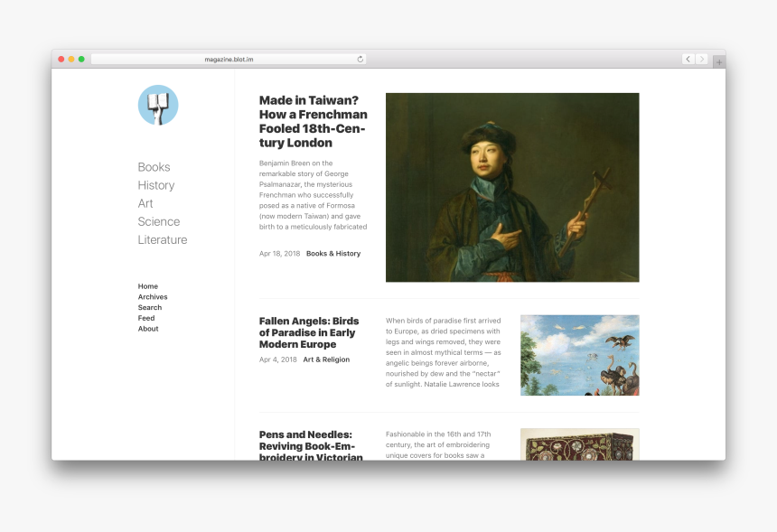Click the Apr 18, 2018 date
This screenshot has width=777, height=532.
click(x=279, y=254)
